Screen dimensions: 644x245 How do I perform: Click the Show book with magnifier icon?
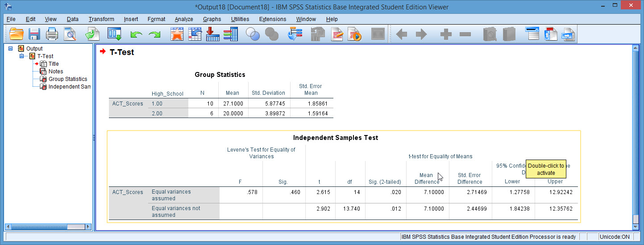tap(490, 34)
